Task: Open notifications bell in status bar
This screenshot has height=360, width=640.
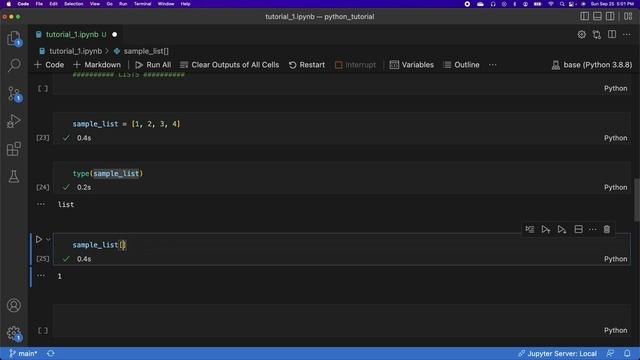Action: [627, 353]
